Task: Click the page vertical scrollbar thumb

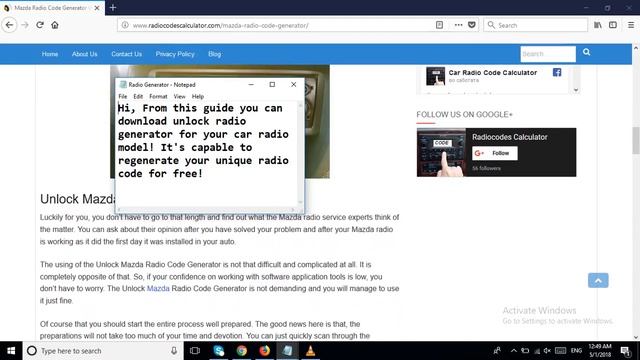Action: point(636,140)
